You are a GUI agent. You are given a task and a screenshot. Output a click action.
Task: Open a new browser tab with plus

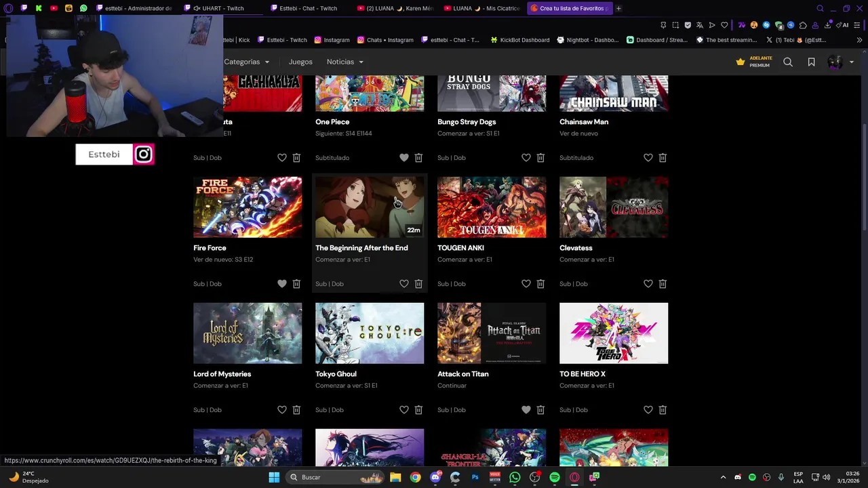618,8
